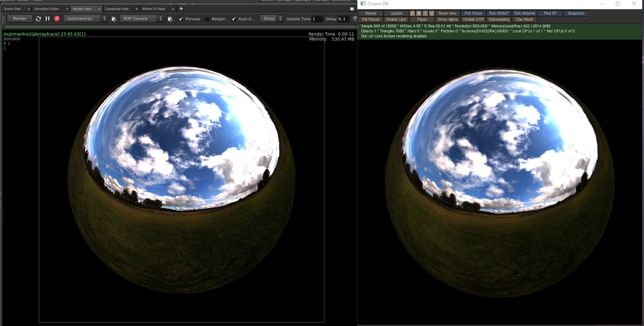Click the Octane sample count status line
Image resolution: width=644 pixels, height=326 pixels.
click(x=455, y=26)
